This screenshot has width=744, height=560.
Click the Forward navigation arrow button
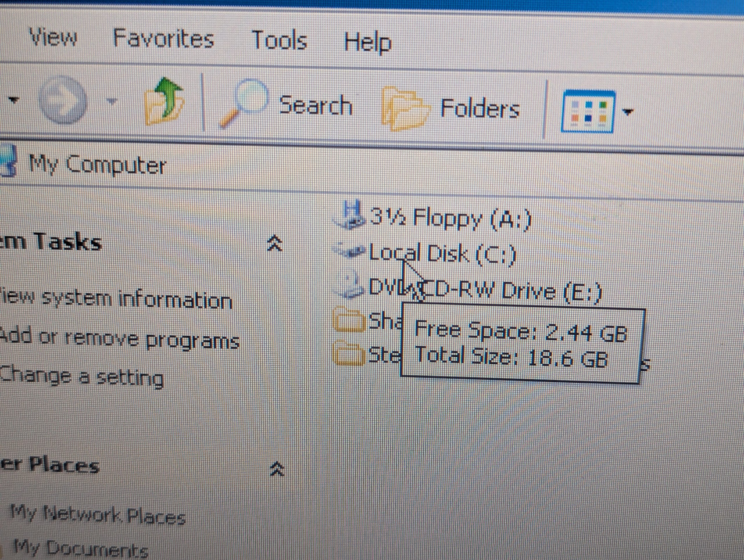[63, 100]
